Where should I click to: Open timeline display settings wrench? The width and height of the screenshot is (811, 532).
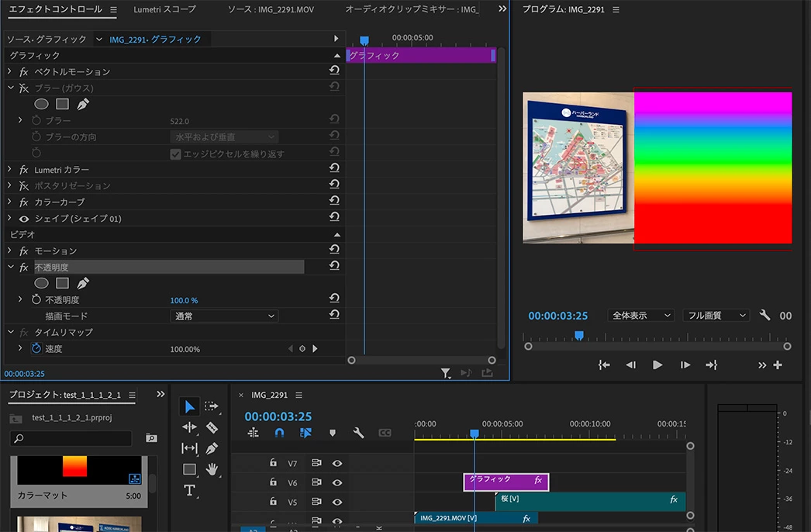(x=358, y=433)
